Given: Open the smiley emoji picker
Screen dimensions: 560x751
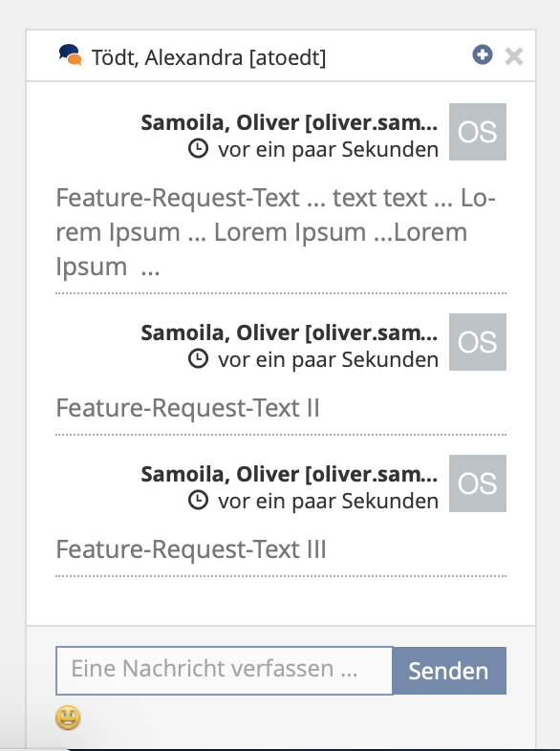Looking at the screenshot, I should coord(68,718).
